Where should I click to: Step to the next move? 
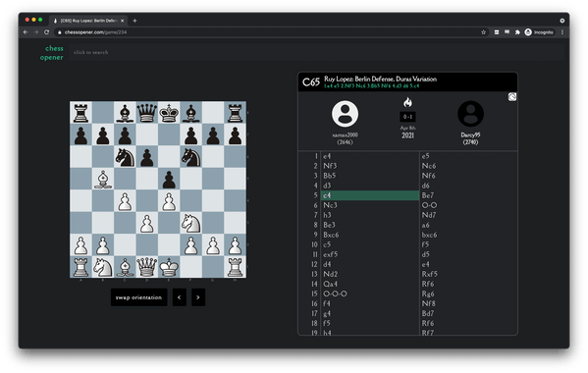click(x=198, y=297)
